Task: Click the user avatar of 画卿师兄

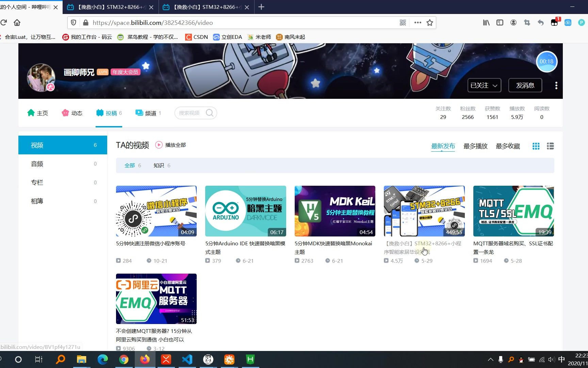Action: click(x=41, y=77)
